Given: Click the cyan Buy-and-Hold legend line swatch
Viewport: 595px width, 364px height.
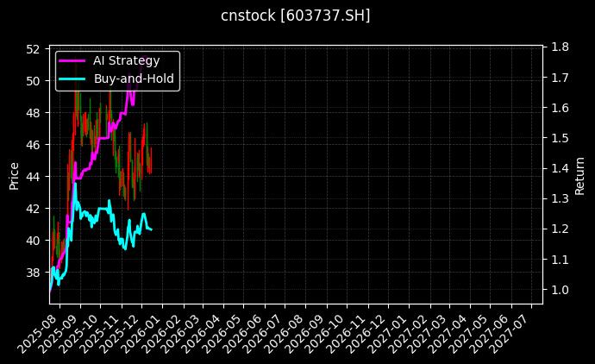Looking at the screenshot, I should coord(72,78).
